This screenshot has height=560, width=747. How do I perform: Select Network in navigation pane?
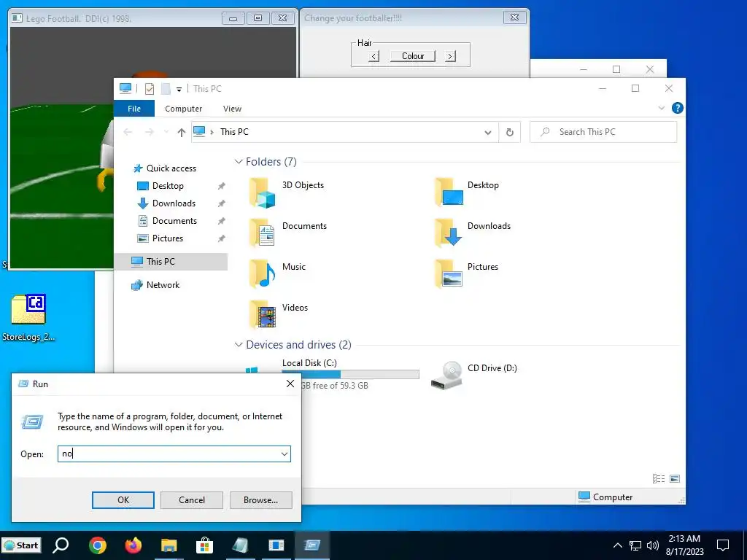163,285
